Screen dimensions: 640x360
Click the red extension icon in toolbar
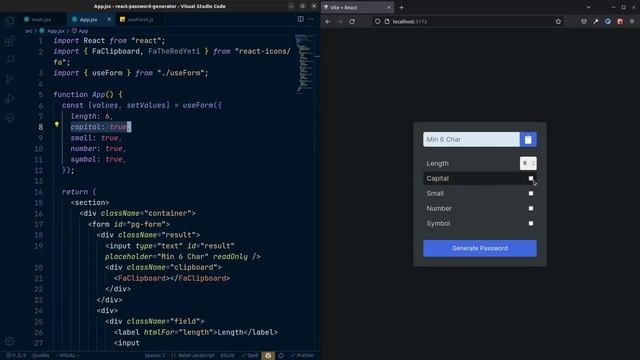click(620, 21)
